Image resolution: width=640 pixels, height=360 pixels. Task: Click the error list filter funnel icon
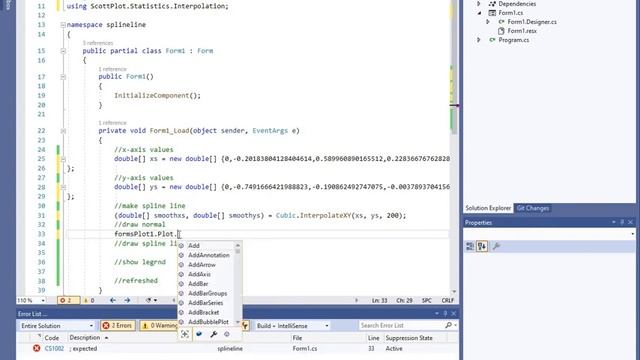245,326
